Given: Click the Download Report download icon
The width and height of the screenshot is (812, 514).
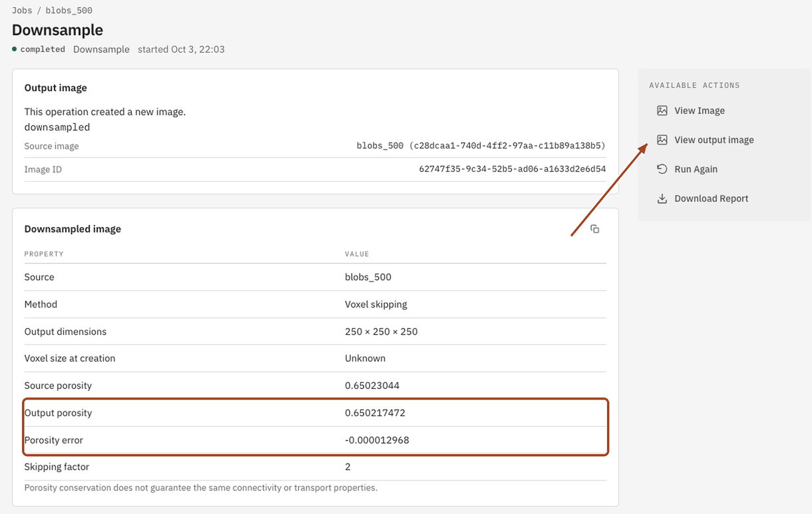Looking at the screenshot, I should (x=662, y=198).
